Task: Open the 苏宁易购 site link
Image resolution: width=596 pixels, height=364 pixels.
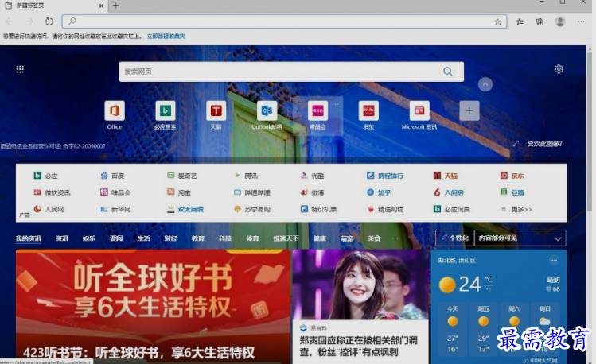Action: 252,209
